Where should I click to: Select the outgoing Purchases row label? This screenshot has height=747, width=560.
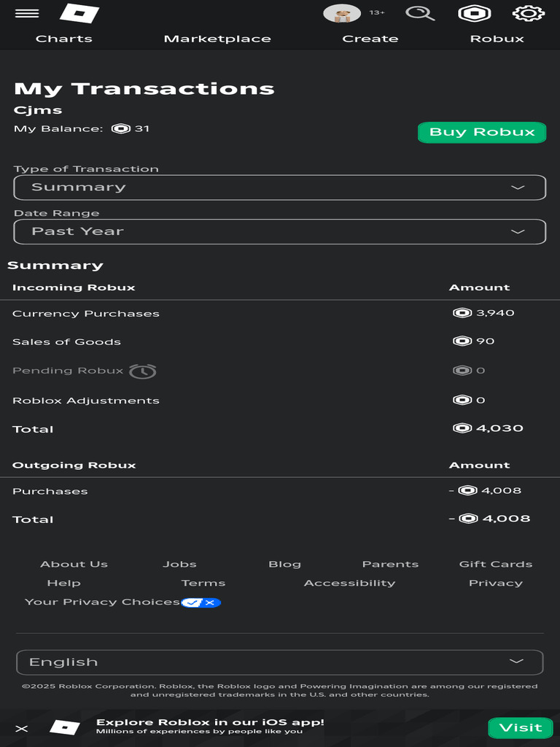pos(50,491)
